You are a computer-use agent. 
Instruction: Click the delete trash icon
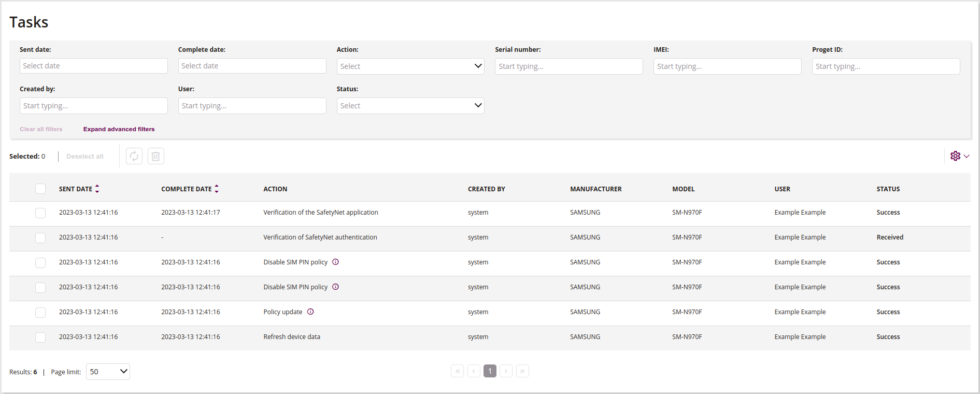[156, 156]
